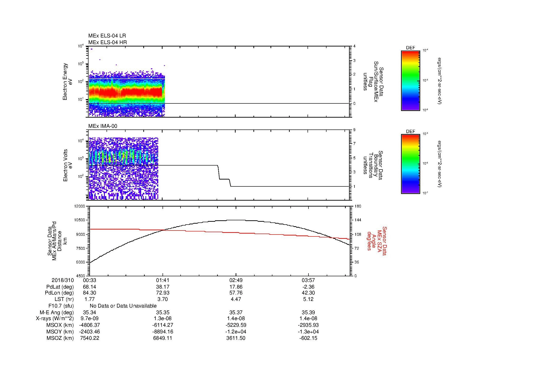Click LST value 4.47
This screenshot has width=555, height=392.
236,300
